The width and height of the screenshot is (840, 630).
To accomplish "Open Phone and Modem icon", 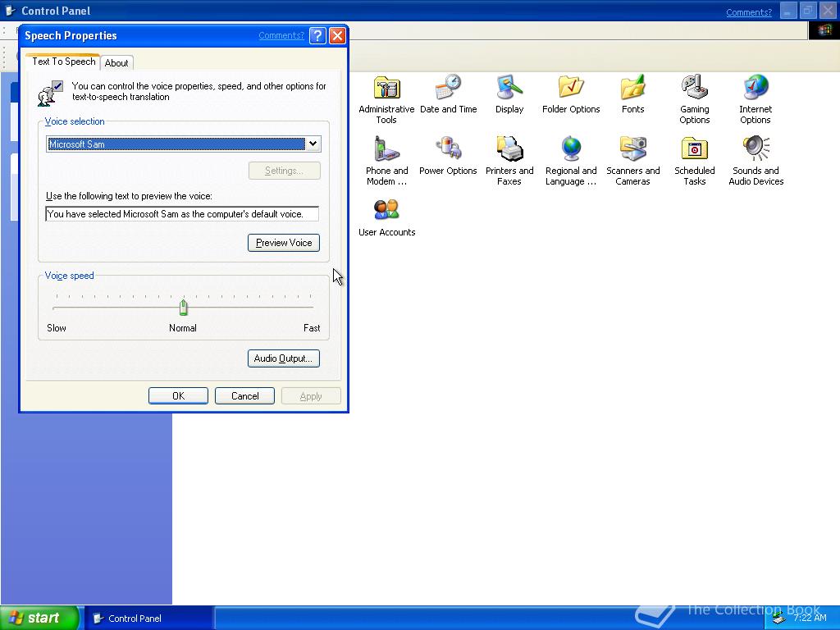I will (x=386, y=161).
